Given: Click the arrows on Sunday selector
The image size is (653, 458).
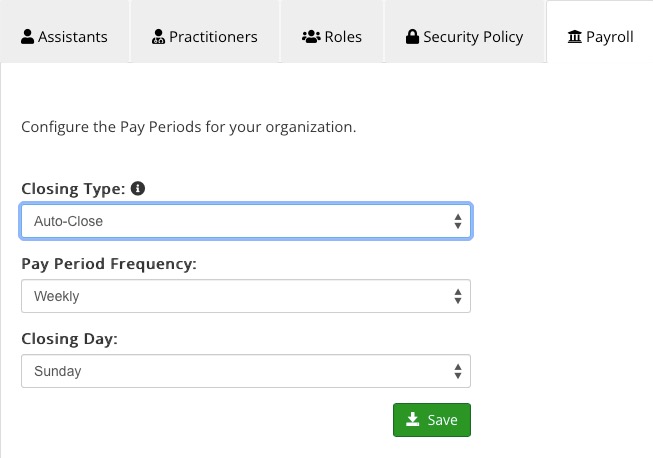Looking at the screenshot, I should coord(458,371).
